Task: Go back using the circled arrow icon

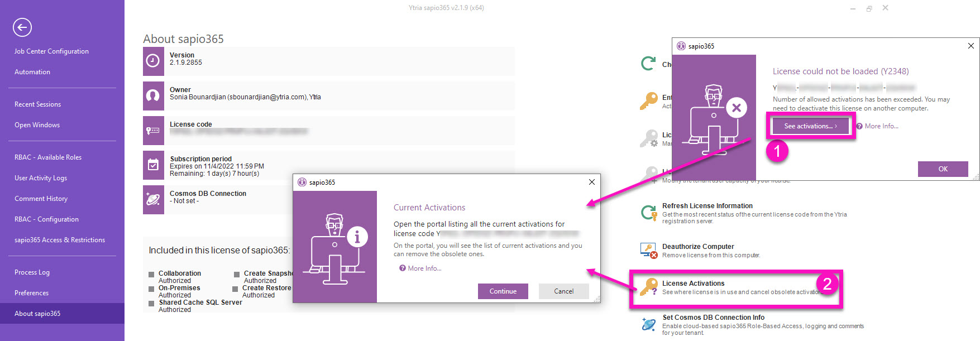Action: coord(22,27)
